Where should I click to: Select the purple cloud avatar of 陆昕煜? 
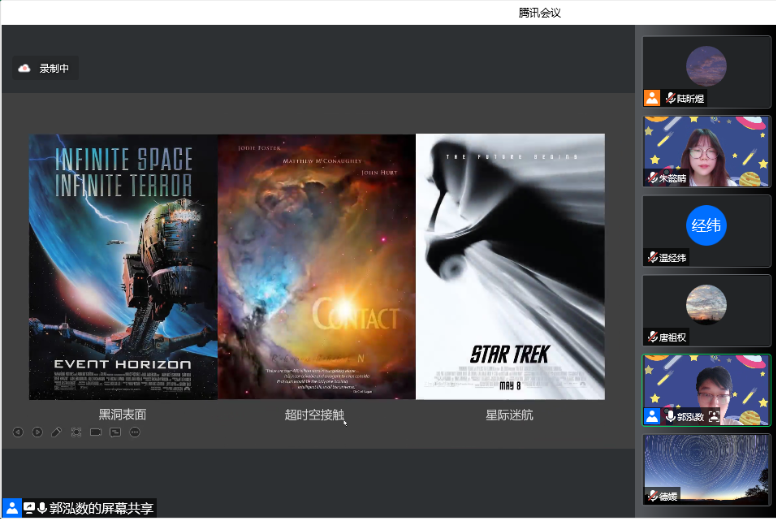(706, 66)
